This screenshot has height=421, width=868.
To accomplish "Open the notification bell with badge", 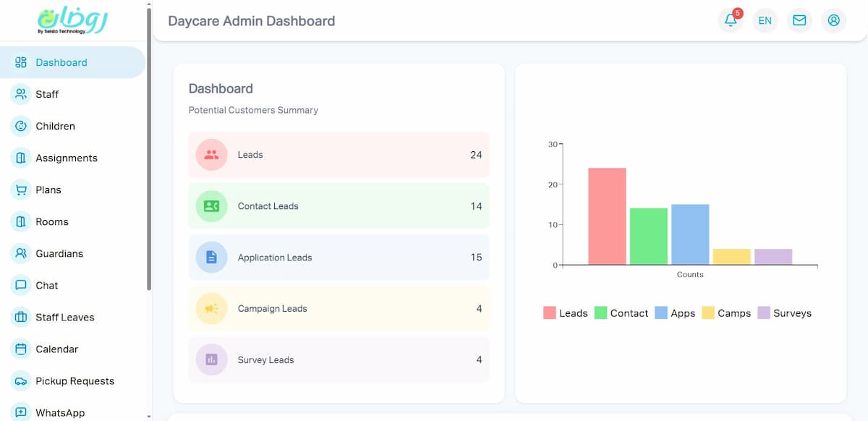I will point(731,20).
